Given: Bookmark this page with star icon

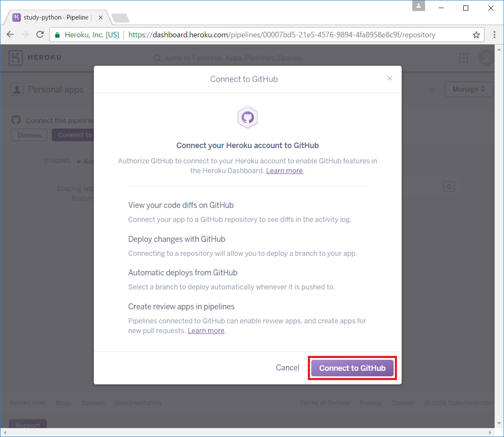Looking at the screenshot, I should (x=476, y=35).
